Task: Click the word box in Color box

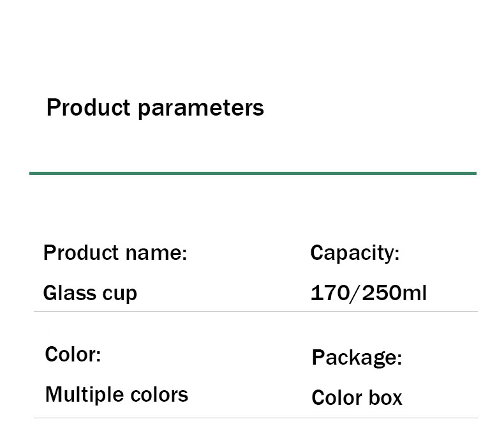Action: tap(385, 398)
